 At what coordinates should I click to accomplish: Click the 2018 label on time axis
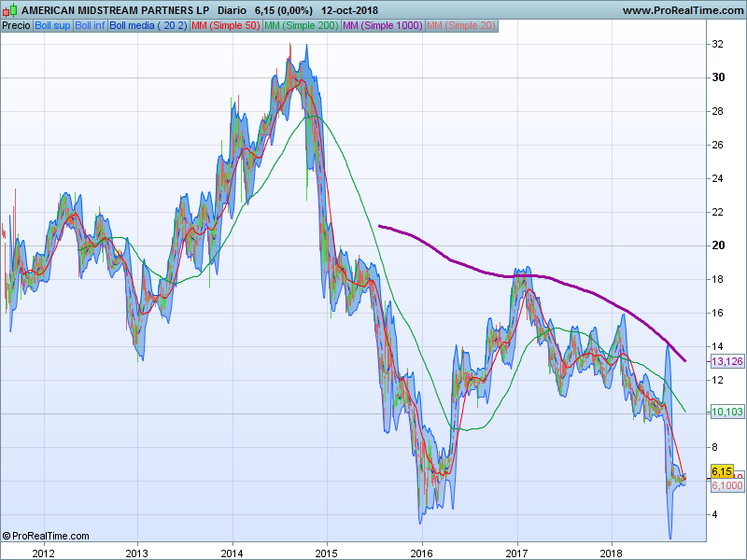pos(612,553)
